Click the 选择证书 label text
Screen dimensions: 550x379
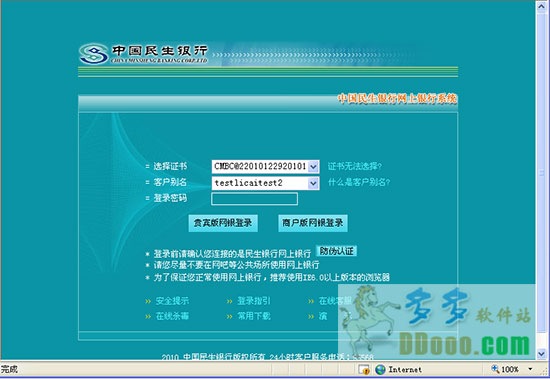(x=170, y=166)
